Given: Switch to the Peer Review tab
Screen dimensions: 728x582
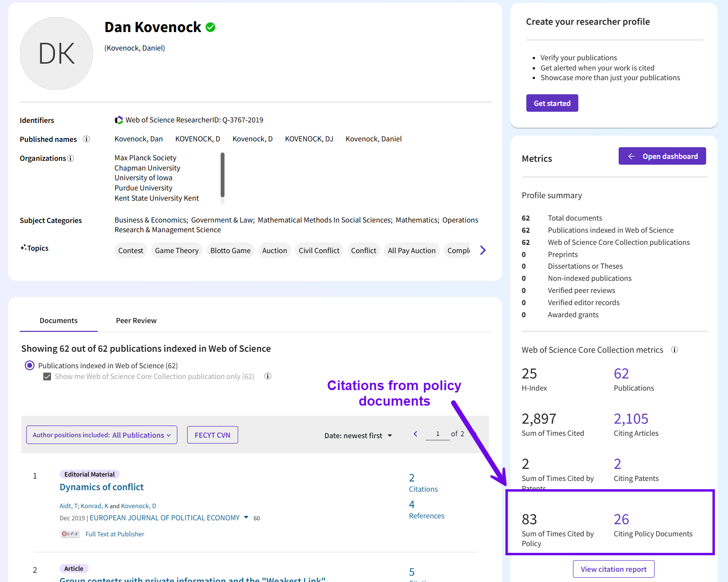Looking at the screenshot, I should 136,321.
